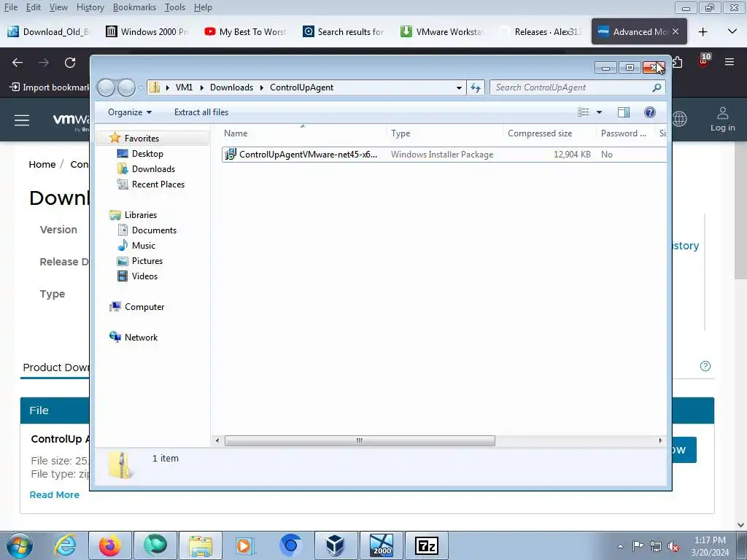The height and width of the screenshot is (560, 747).
Task: Switch to the My Best To Worst tab
Action: (x=245, y=31)
